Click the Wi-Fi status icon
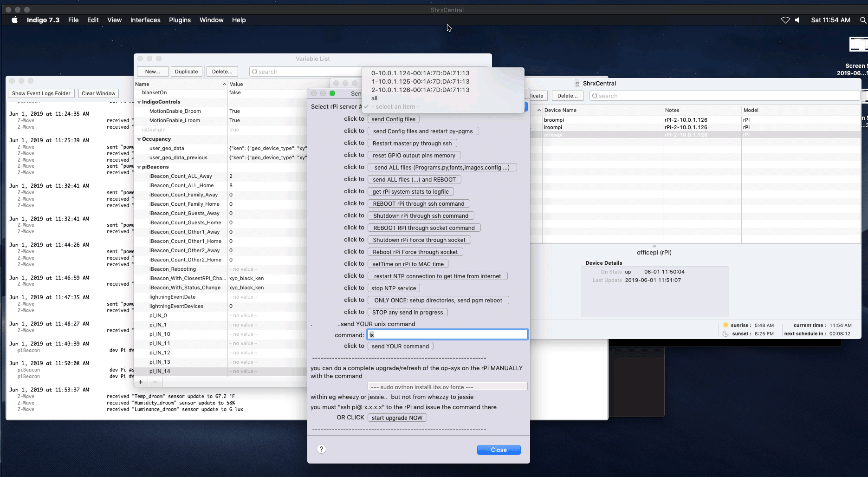 [785, 20]
